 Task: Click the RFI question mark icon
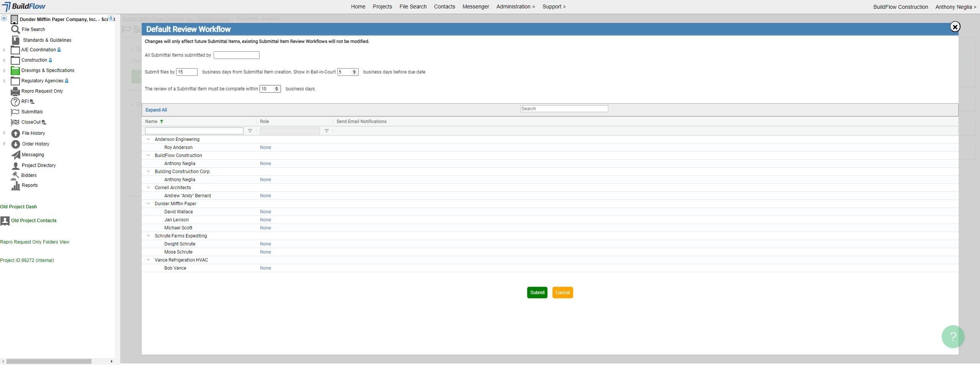pos(15,102)
